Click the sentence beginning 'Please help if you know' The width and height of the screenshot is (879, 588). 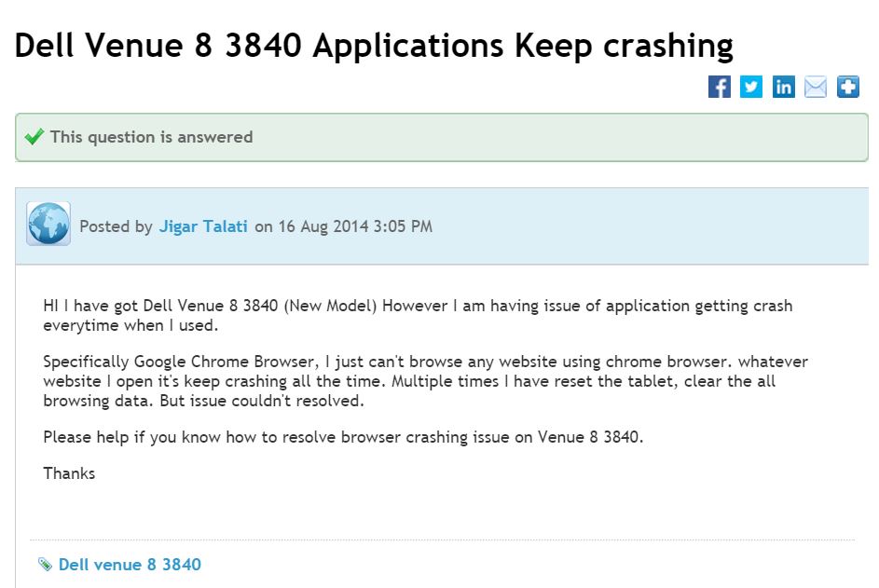click(343, 437)
